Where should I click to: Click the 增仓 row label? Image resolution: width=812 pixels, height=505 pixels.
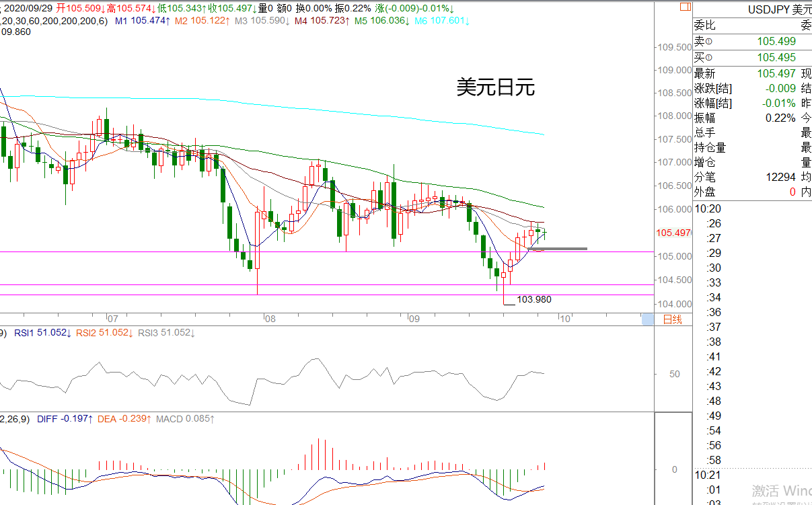tap(705, 162)
